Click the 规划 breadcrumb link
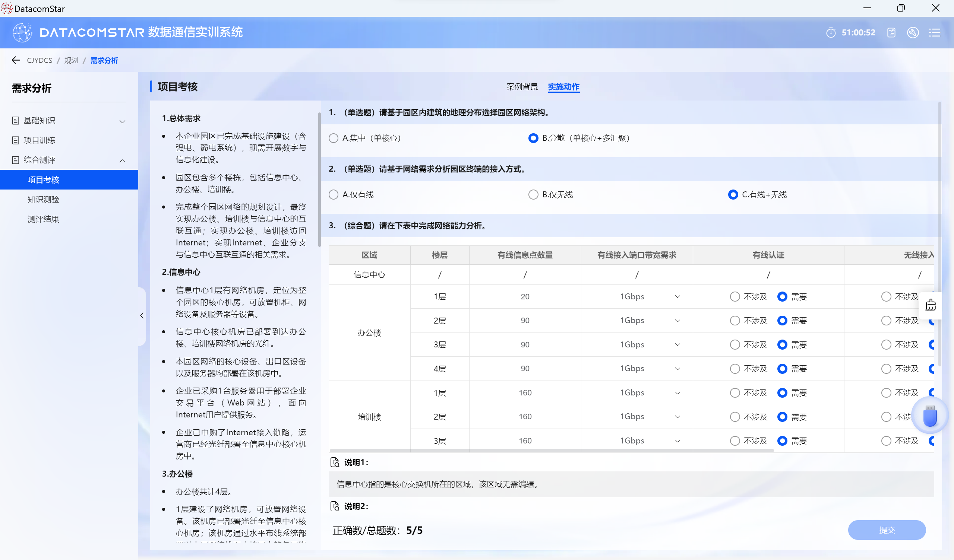Screen dimensions: 954x560 point(71,61)
